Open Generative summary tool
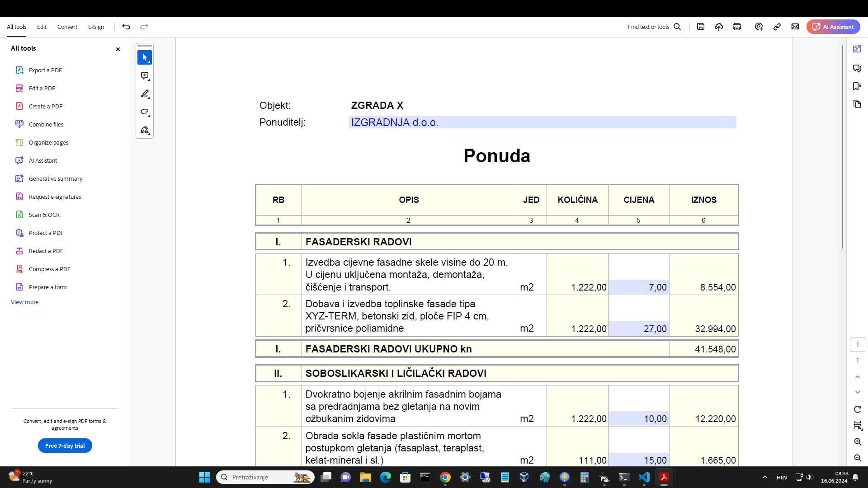Image resolution: width=868 pixels, height=488 pixels. pos(56,178)
